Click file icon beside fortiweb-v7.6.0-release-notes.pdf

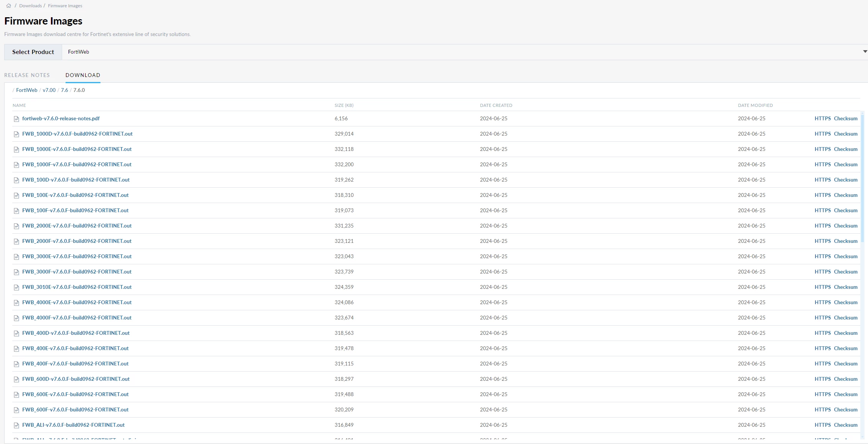pos(16,119)
